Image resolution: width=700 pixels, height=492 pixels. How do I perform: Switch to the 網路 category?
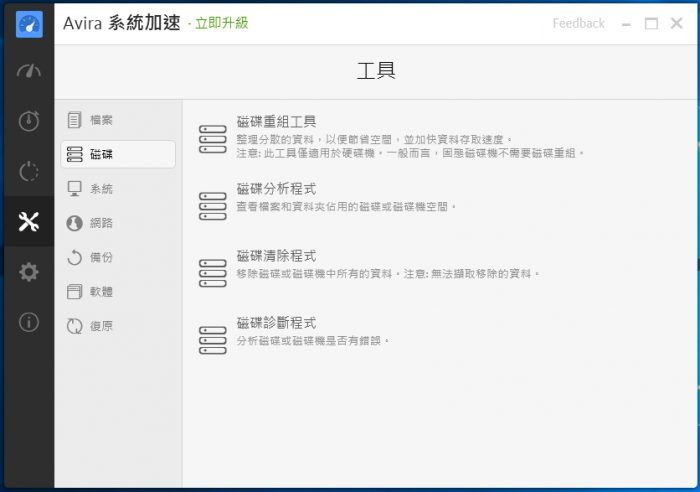(118, 223)
